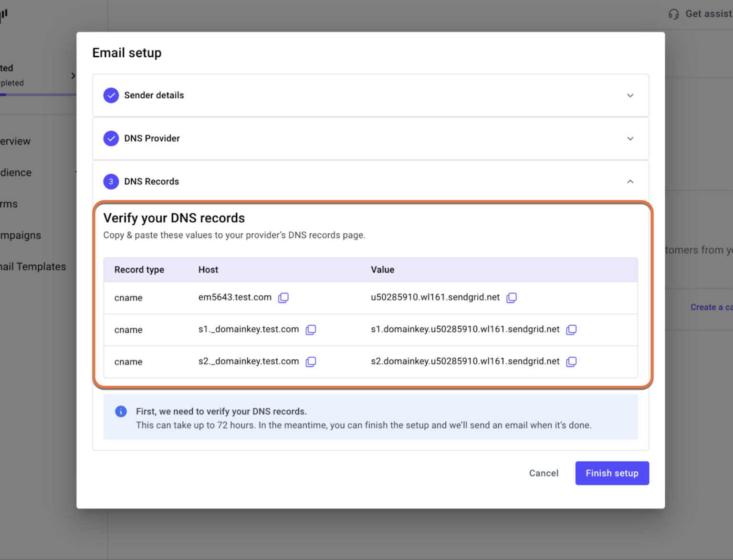The width and height of the screenshot is (733, 560).
Task: Click the blue info icon in notice
Action: click(x=121, y=411)
